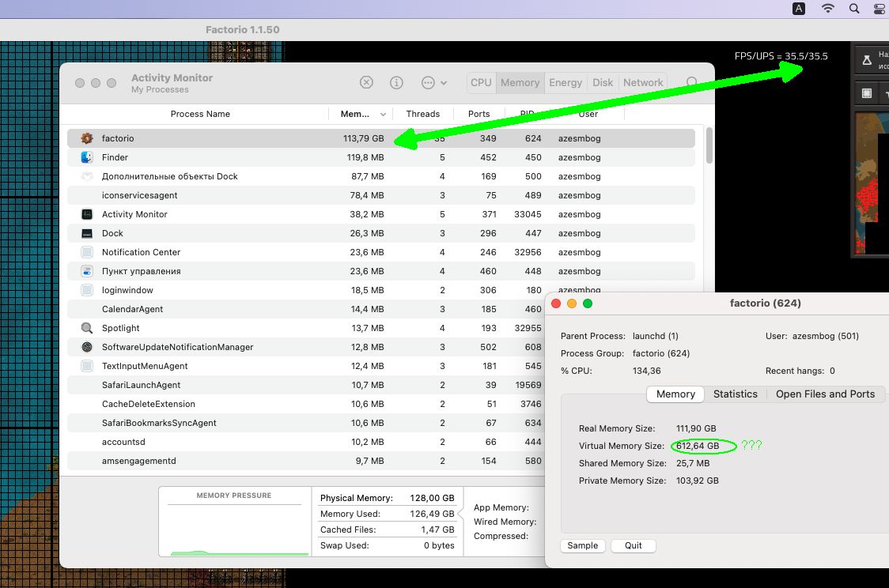
Task: Sort by the Threads column
Action: [423, 114]
